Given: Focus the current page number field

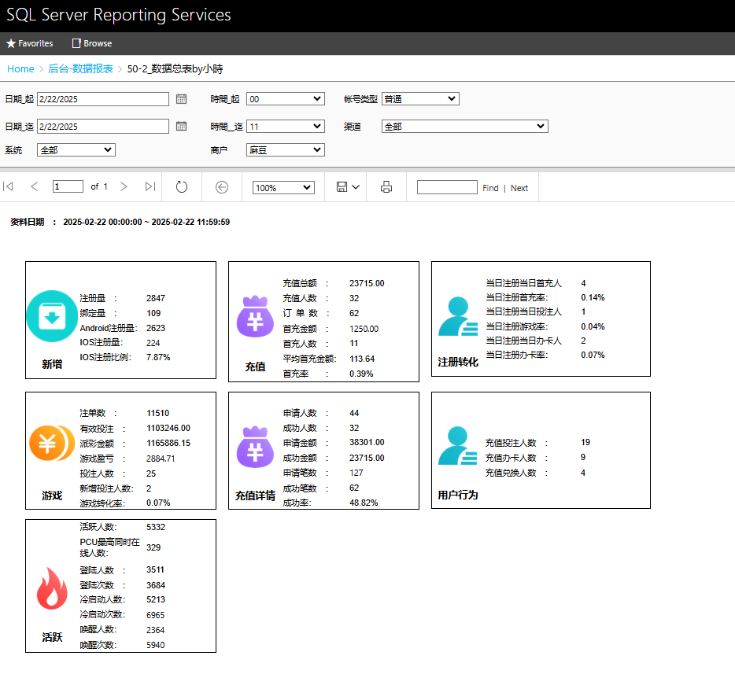Looking at the screenshot, I should [x=68, y=186].
